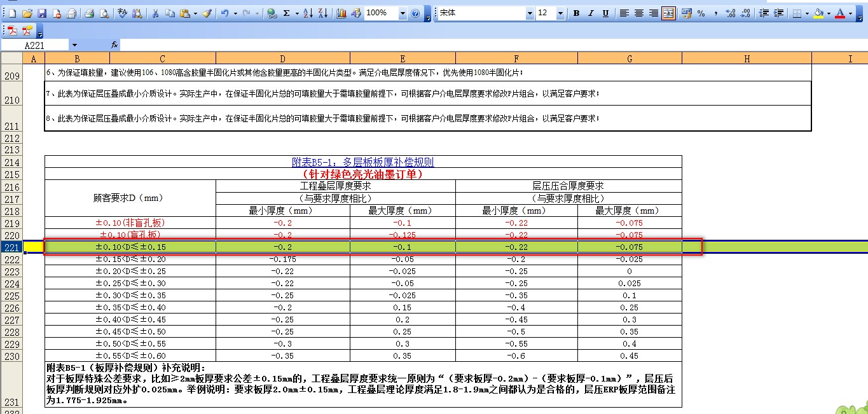This screenshot has height=414, width=868.
Task: Launch the Chart Wizard
Action: 341,13
